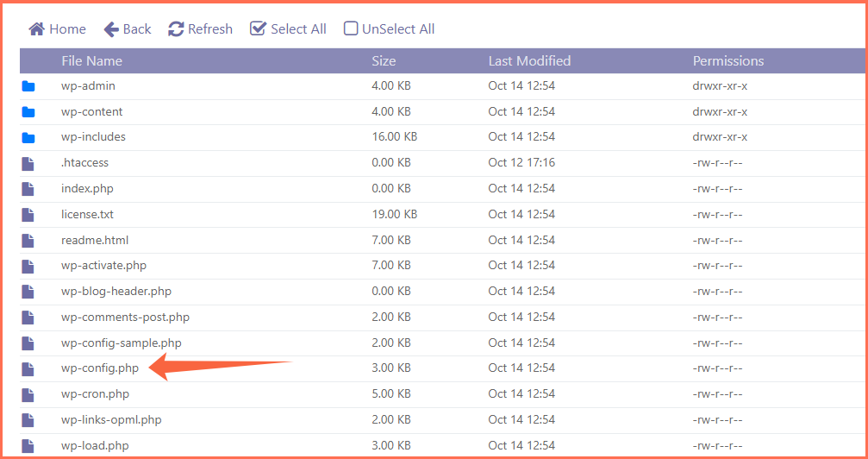Click the .htaccess file icon

coord(28,163)
